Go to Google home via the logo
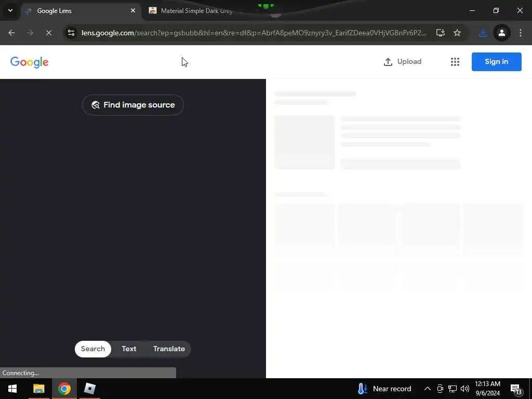 pos(30,62)
